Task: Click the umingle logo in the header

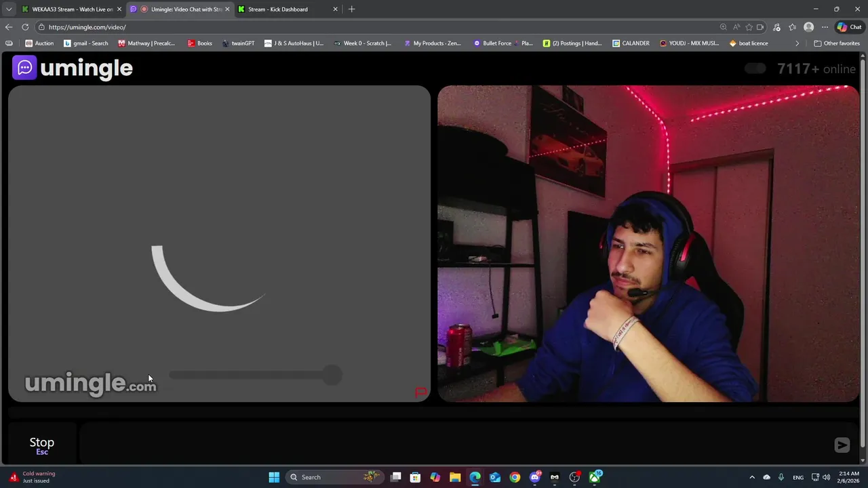Action: coord(73,68)
